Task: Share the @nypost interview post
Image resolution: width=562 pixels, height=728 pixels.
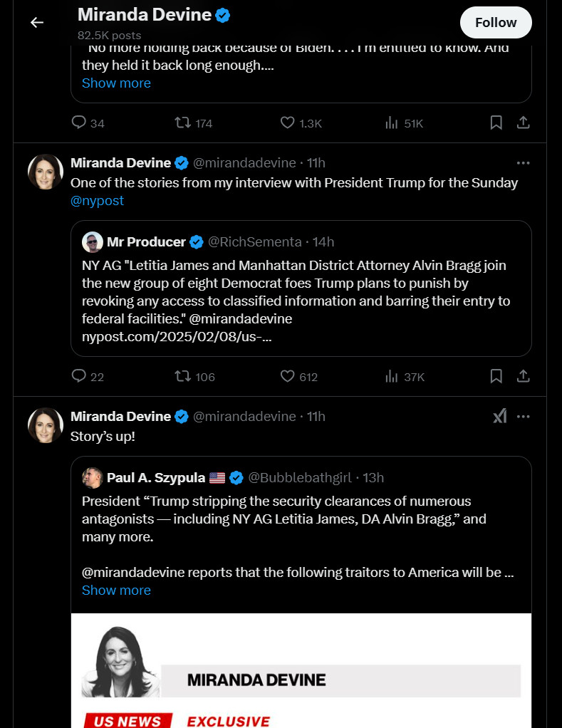Action: [x=523, y=376]
